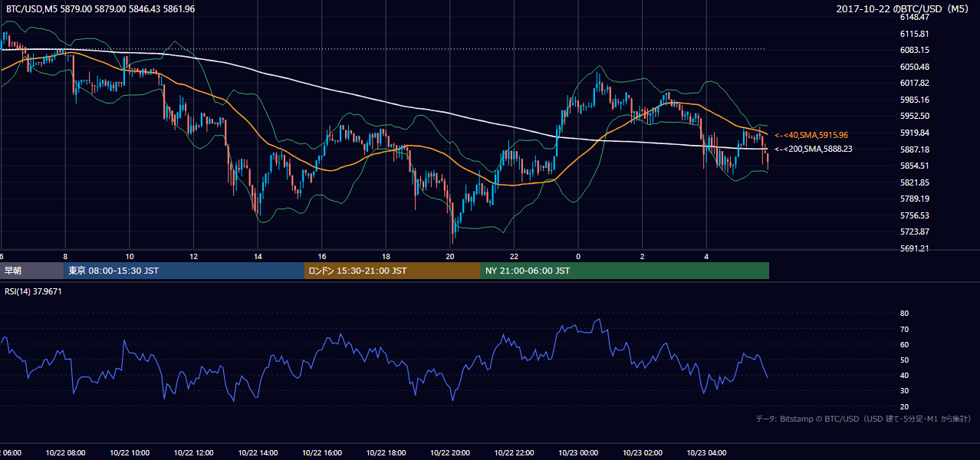Select the chart title "2017-10-22 のBTC/USD（M5）"
Viewport: 980px width, 460px height.
904,8
